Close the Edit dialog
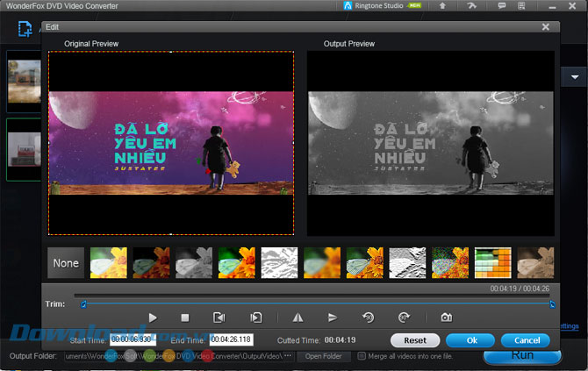Viewport: 588px width, 371px height. tap(546, 27)
